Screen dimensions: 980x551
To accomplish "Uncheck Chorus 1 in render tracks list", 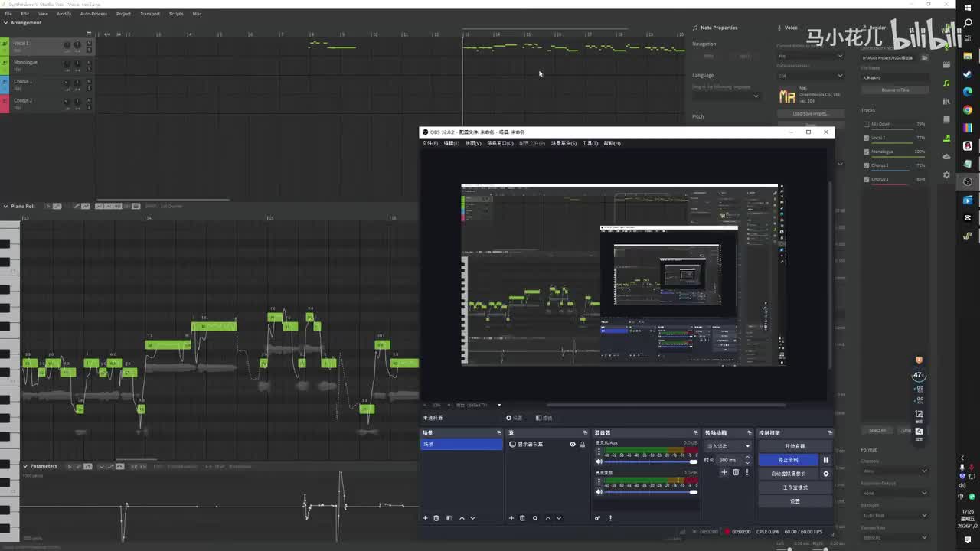I will click(866, 165).
